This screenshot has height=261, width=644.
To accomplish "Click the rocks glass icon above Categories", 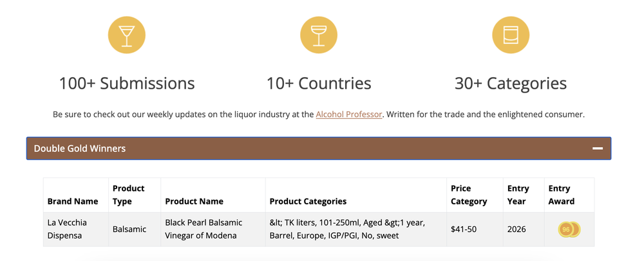I will pos(511,35).
